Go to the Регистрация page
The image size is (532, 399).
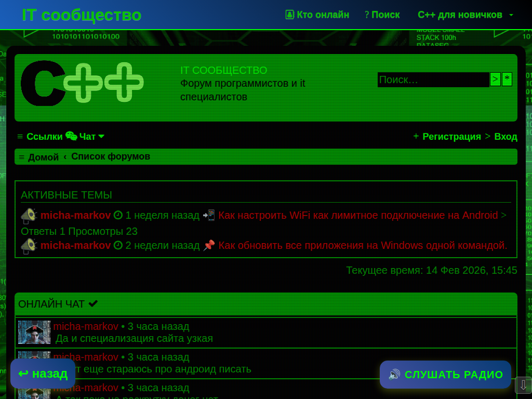click(x=451, y=137)
